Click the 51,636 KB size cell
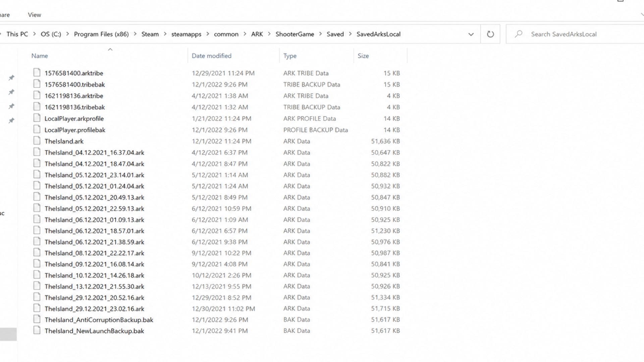 [x=385, y=141]
